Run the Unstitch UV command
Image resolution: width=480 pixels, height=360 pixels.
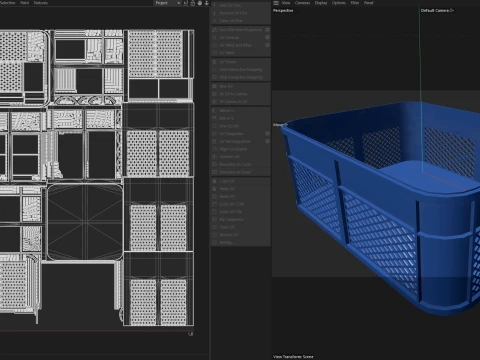click(240, 157)
